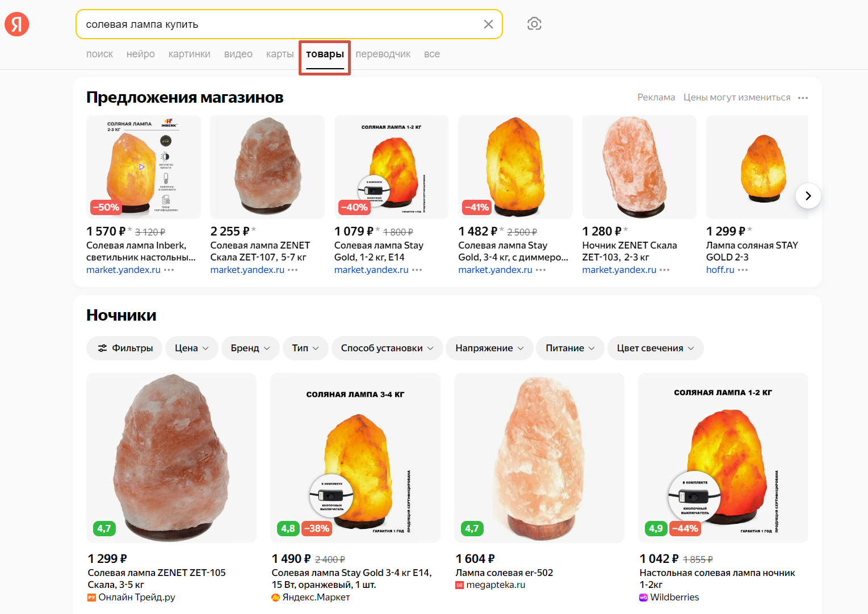Click into the search input field
The height and width of the screenshot is (614, 868).
[278, 24]
